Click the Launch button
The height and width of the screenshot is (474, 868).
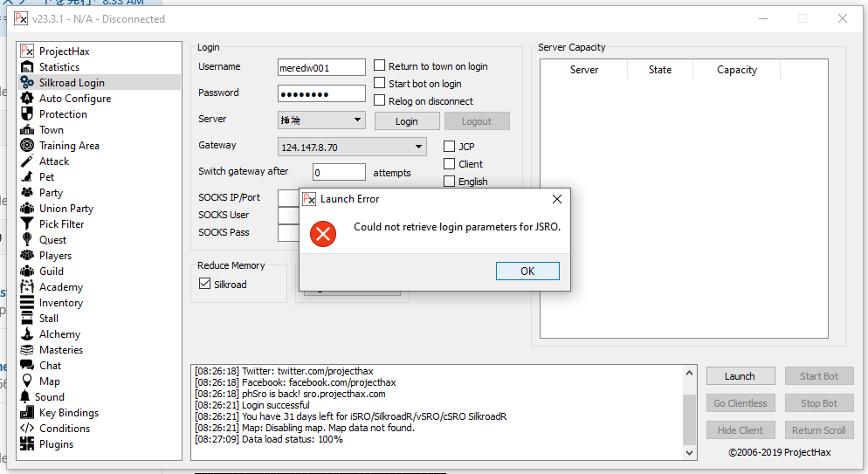tap(740, 376)
